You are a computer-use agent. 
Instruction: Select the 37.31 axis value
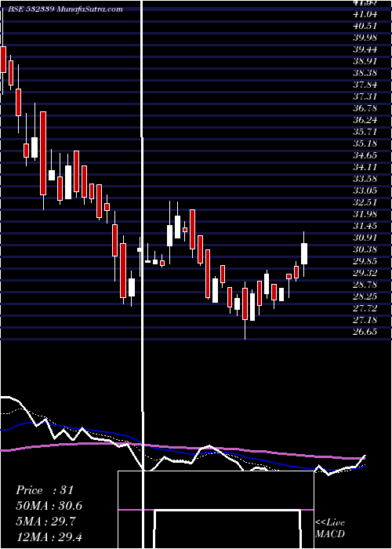(365, 96)
